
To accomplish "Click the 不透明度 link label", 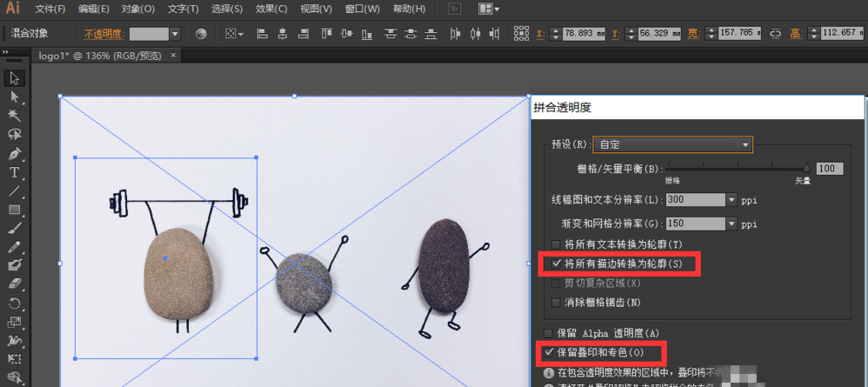I will 103,34.
